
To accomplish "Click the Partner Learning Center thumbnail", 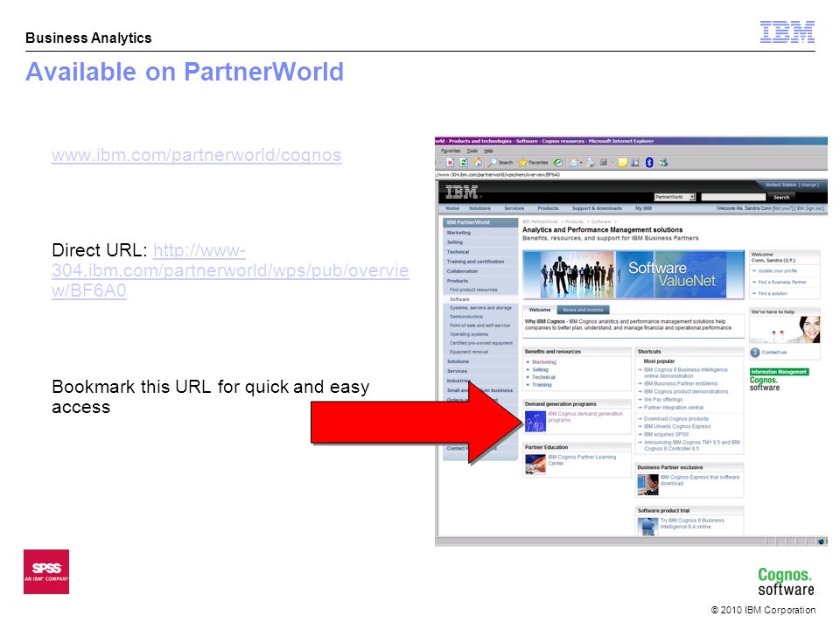I will click(535, 464).
